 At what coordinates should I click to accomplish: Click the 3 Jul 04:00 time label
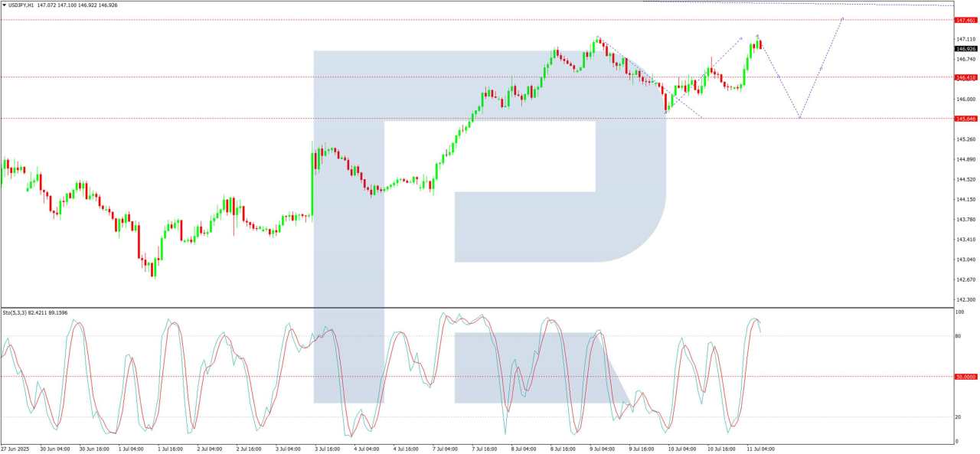(288, 449)
